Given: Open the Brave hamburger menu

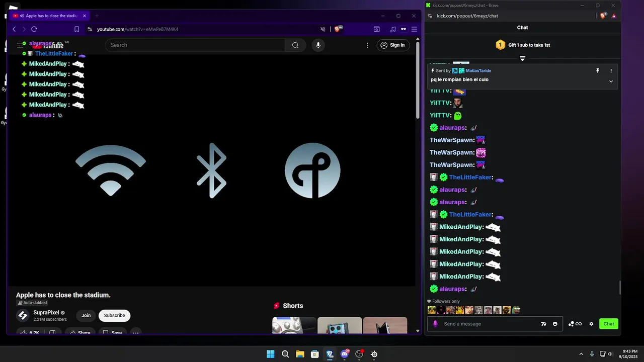Looking at the screenshot, I should (414, 29).
